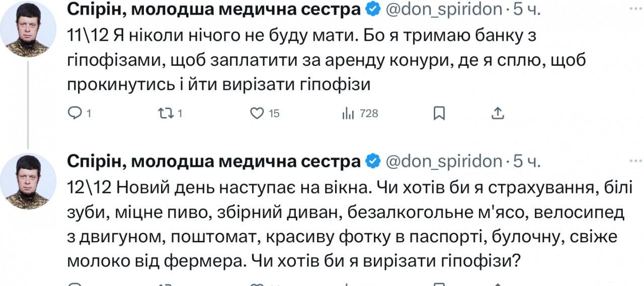Click the verified badge on the 12\12 tweet

372,161
